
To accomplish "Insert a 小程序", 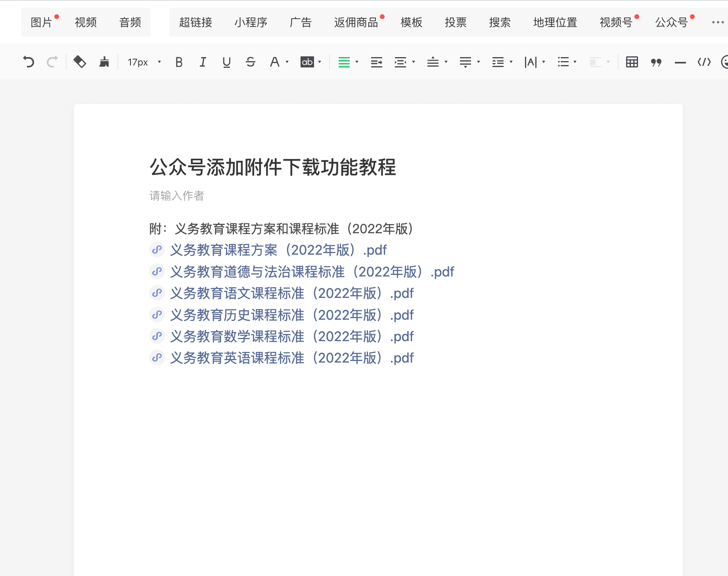I will (251, 22).
